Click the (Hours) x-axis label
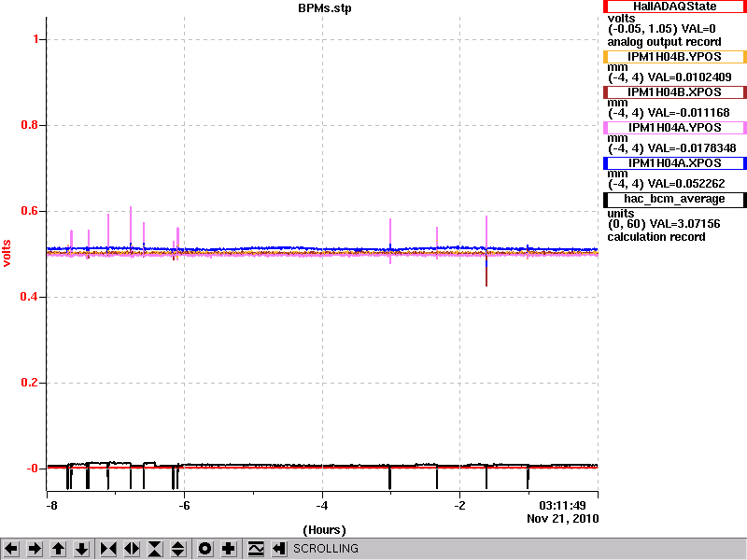 click(324, 529)
